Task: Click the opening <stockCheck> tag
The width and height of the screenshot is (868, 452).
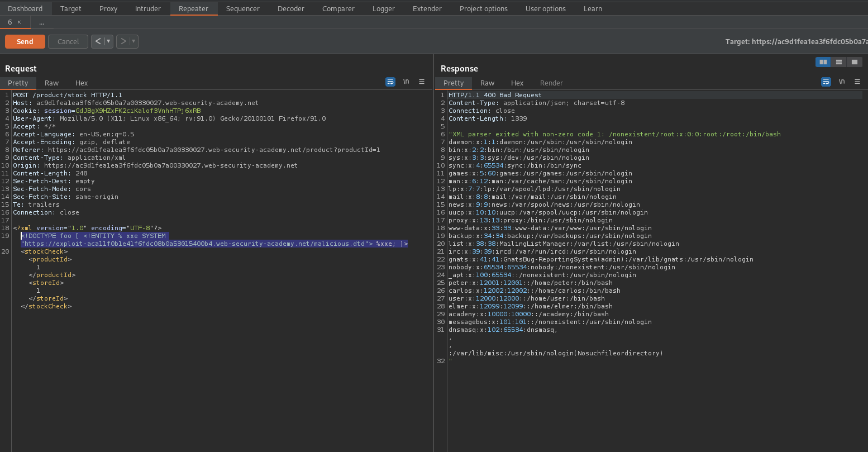Action: click(44, 251)
